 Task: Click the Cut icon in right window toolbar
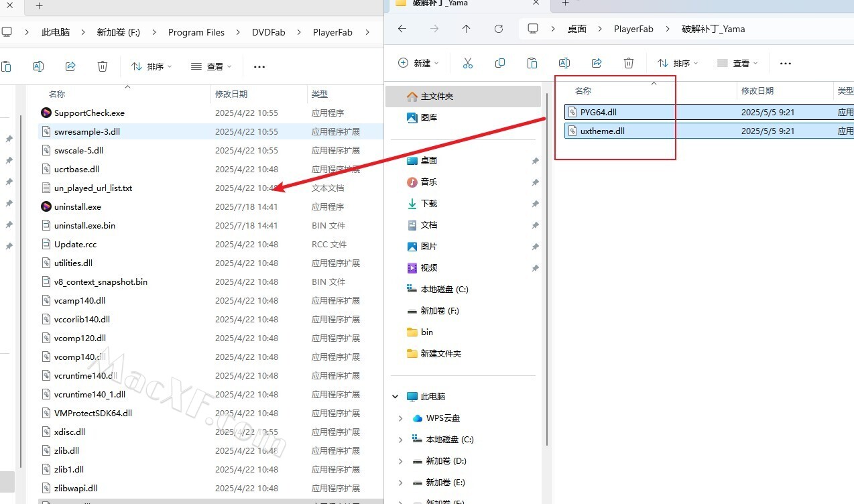[x=468, y=63]
